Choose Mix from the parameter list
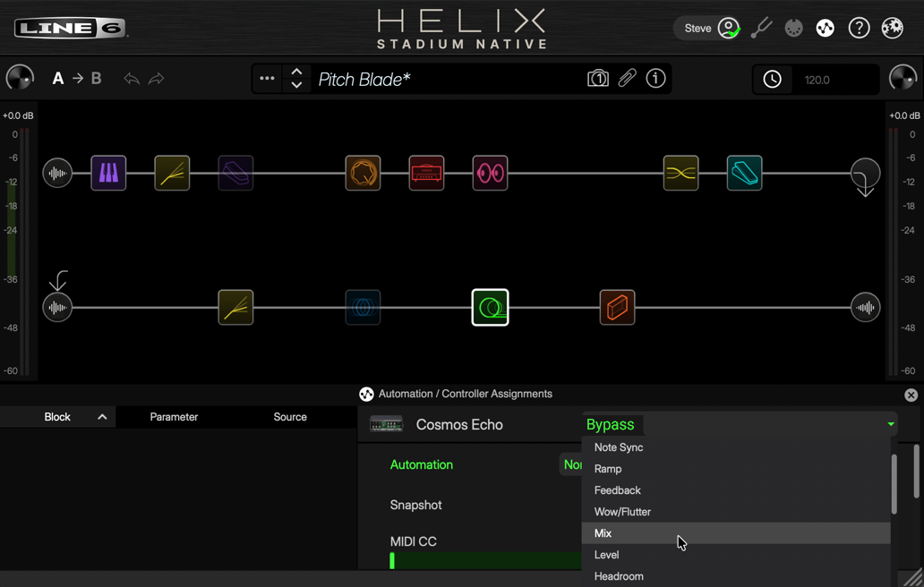This screenshot has width=924, height=587. [x=735, y=533]
